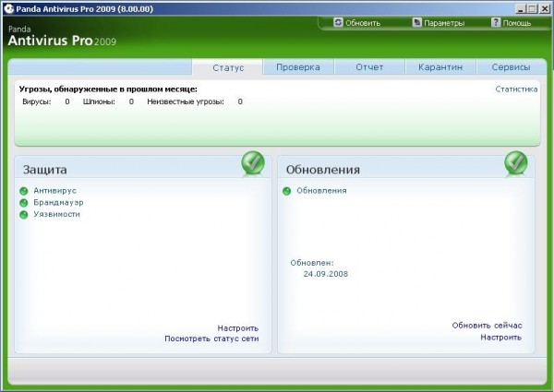Open the Статус tab
The width and height of the screenshot is (554, 392).
[228, 67]
